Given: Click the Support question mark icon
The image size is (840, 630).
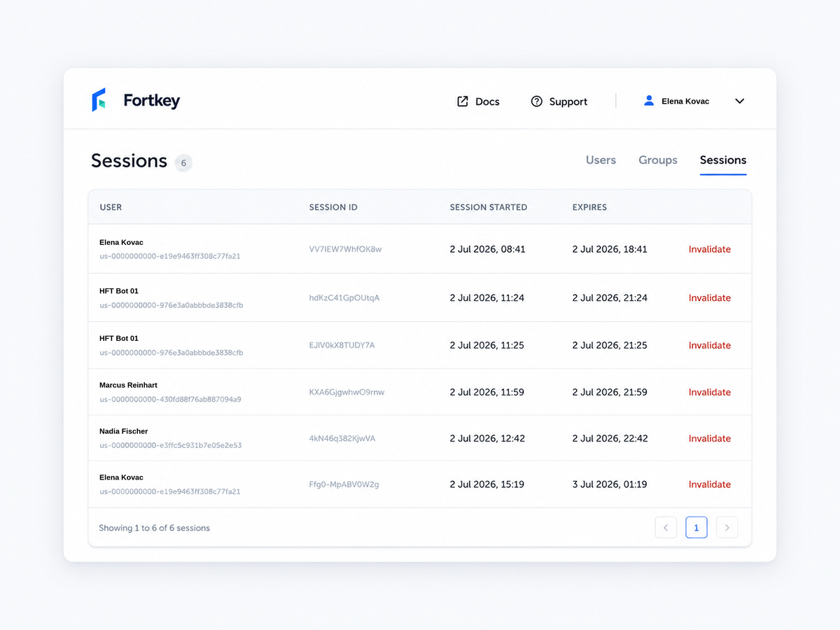Looking at the screenshot, I should [537, 101].
